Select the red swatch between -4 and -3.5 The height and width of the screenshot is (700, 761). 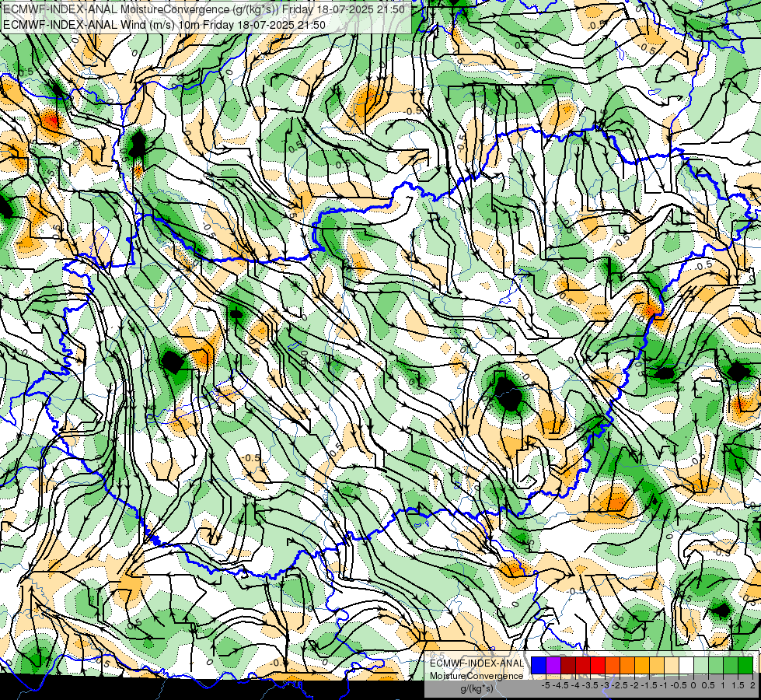pyautogui.click(x=583, y=665)
